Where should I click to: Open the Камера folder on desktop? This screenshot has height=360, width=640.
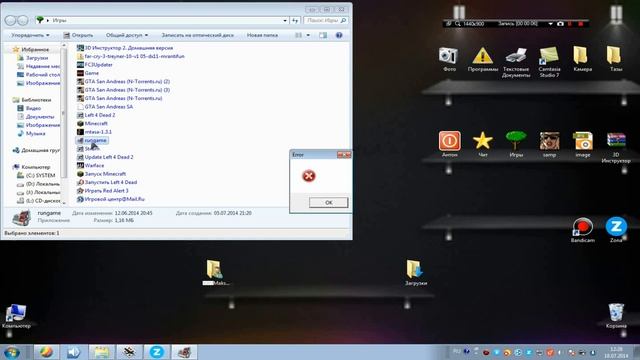point(582,59)
